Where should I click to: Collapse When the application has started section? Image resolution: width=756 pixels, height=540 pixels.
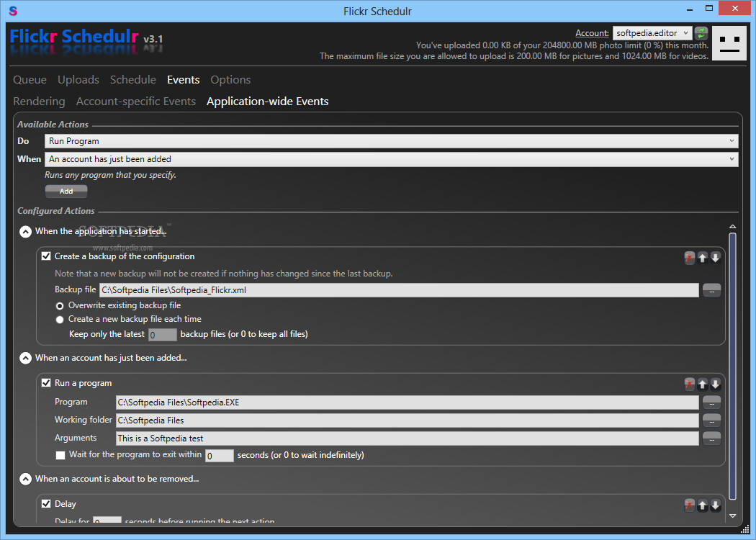click(25, 232)
